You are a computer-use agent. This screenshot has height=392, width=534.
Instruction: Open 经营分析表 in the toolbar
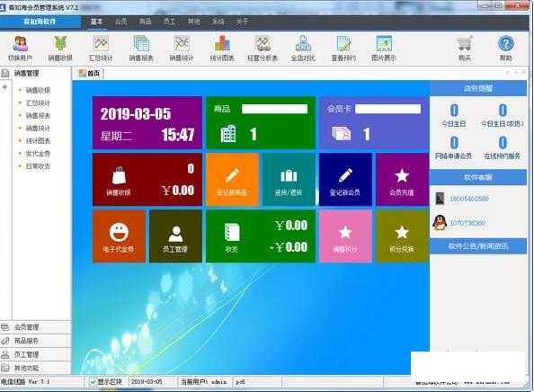(263, 49)
